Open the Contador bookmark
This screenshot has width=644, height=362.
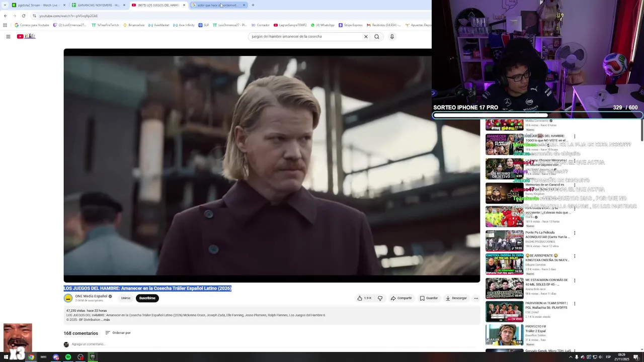coord(260,25)
